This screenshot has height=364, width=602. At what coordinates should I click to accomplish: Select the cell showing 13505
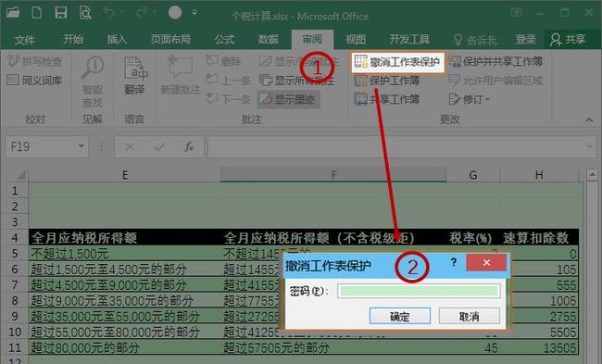(539, 348)
